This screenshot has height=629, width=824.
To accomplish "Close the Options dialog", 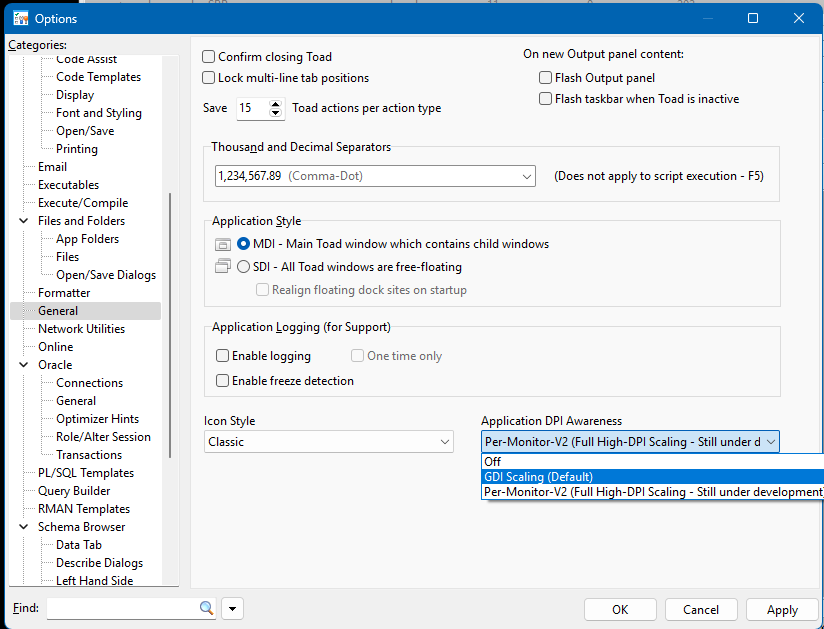I will pyautogui.click(x=799, y=18).
